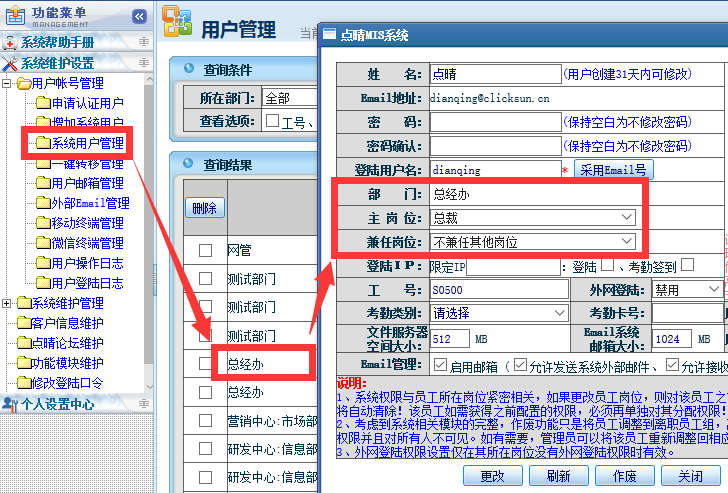
Task: Click the folder icon beside 申请认证用户
Action: pos(42,103)
